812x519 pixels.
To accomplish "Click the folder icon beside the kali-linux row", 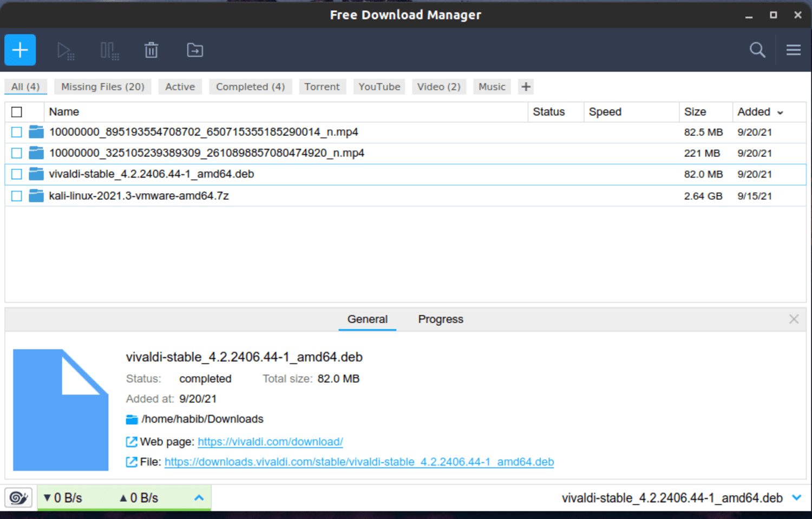I will [36, 196].
